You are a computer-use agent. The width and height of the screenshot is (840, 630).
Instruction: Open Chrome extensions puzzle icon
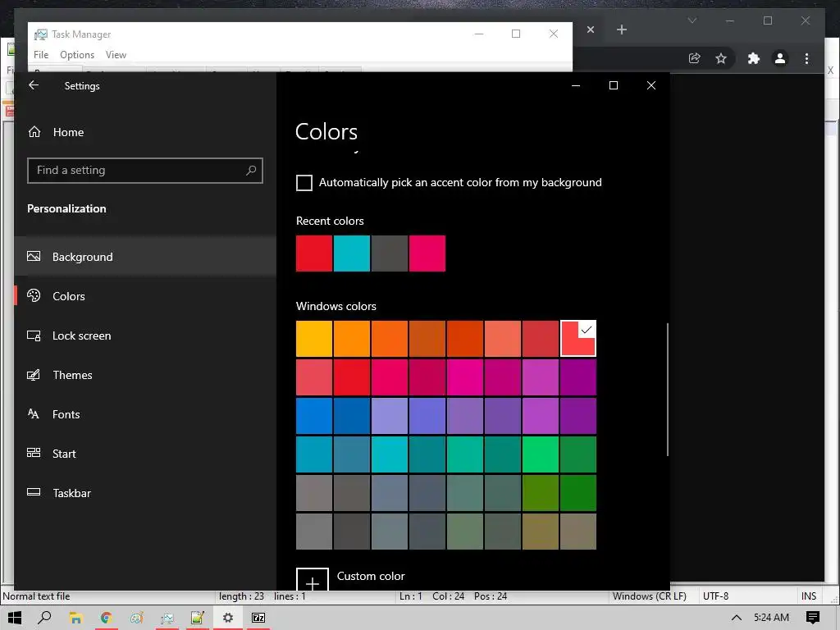(754, 58)
